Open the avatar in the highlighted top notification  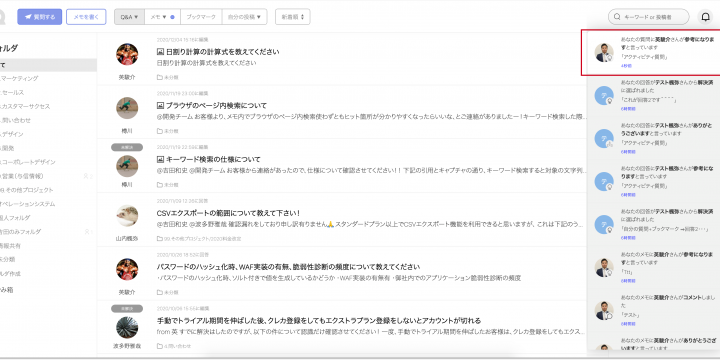[x=604, y=52]
